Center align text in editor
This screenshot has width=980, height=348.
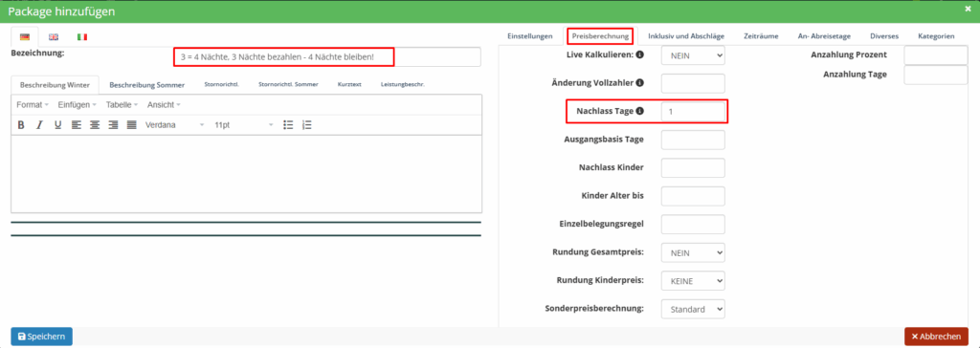click(x=95, y=125)
